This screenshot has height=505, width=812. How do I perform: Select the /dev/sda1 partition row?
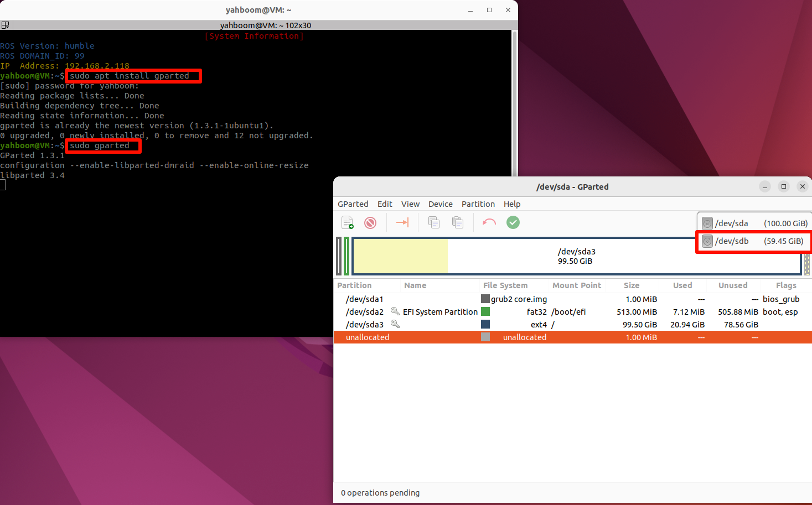coord(573,299)
